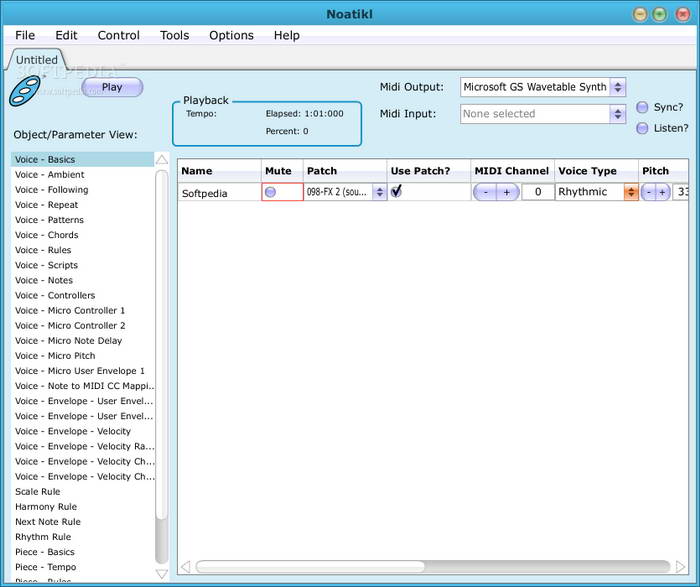700x587 pixels.
Task: Select Voice - Chords in parameter list
Action: tap(46, 235)
